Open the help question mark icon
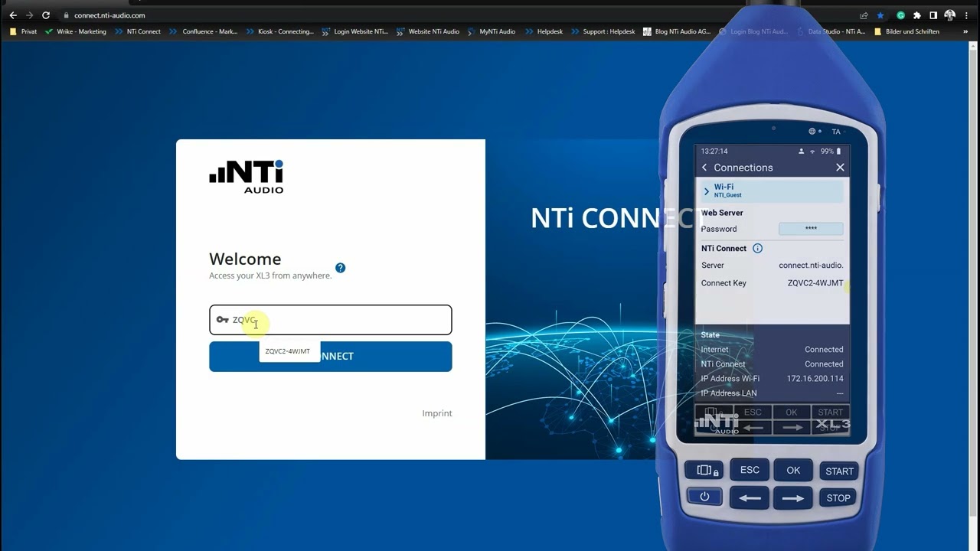The width and height of the screenshot is (980, 551). (340, 268)
